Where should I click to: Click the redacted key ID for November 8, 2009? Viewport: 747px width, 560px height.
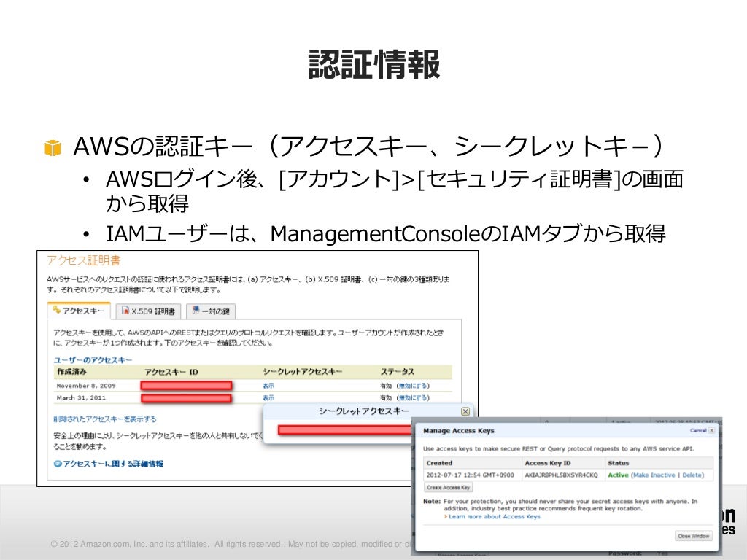point(186,386)
